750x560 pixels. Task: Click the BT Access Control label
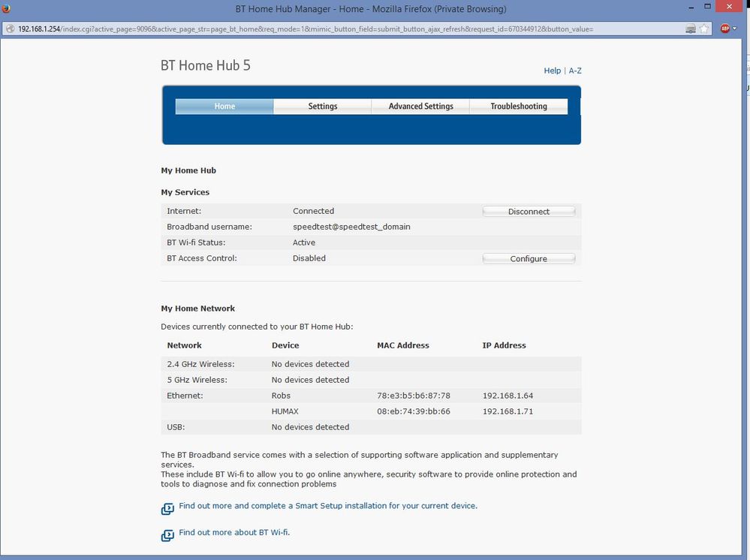201,258
